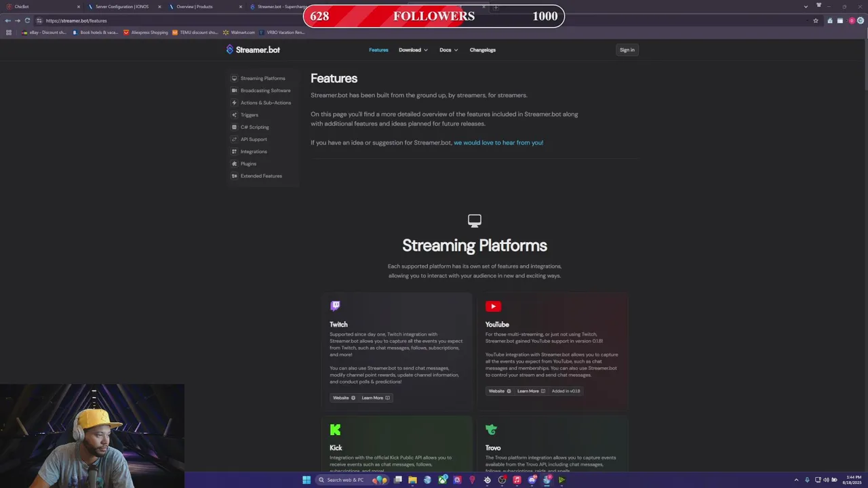Click the Twitch logo icon on card

[335, 306]
